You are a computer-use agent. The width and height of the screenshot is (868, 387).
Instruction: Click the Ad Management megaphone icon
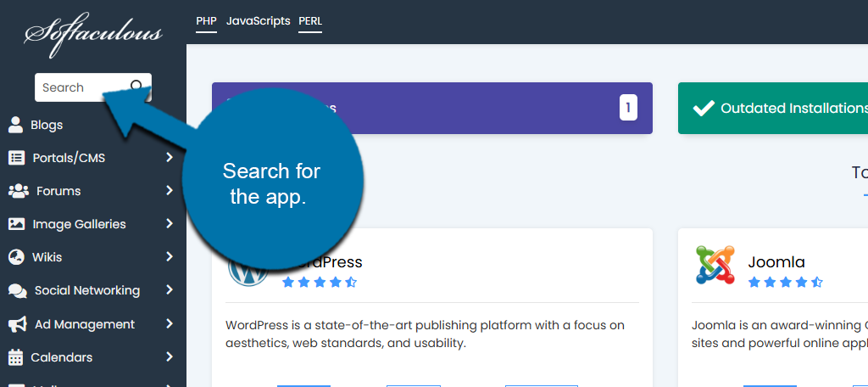[17, 324]
